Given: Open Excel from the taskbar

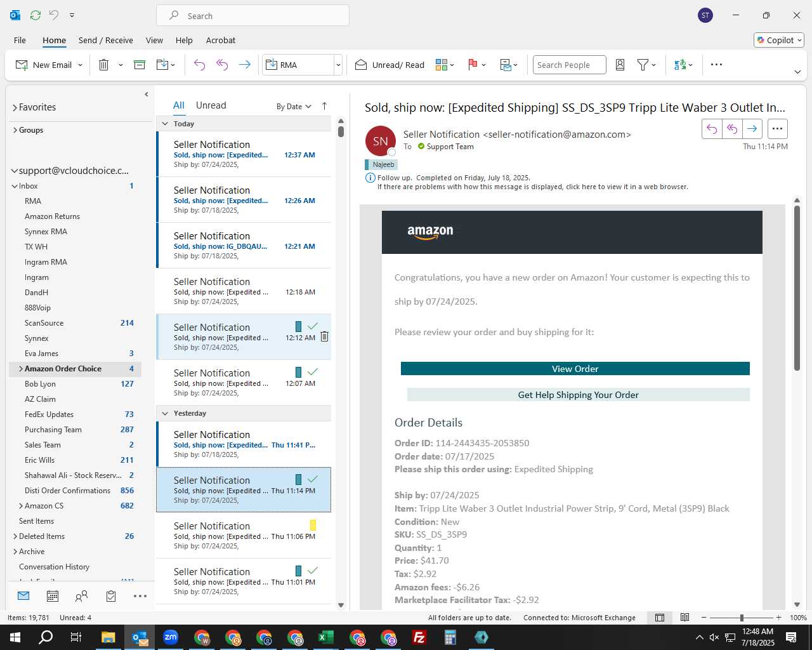Looking at the screenshot, I should pyautogui.click(x=326, y=637).
